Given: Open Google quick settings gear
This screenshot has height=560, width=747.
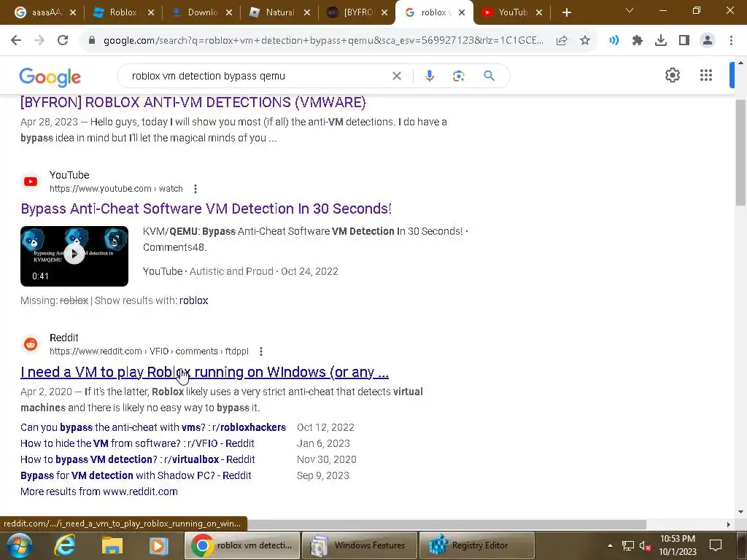Looking at the screenshot, I should tap(672, 75).
